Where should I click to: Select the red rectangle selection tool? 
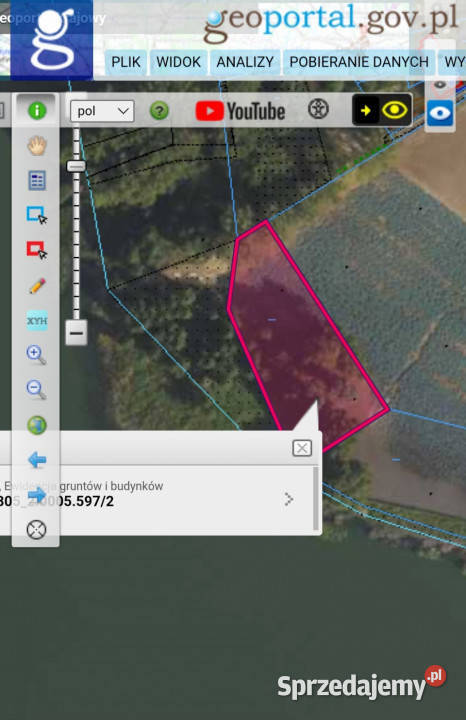[37, 250]
